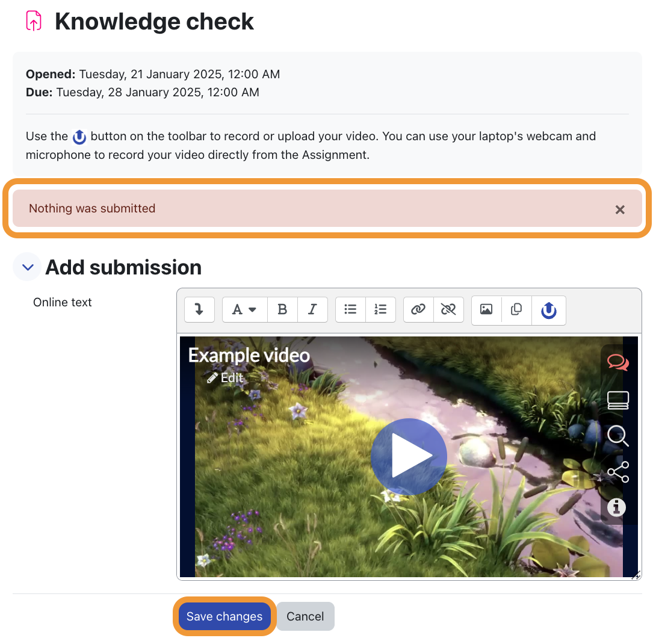This screenshot has height=644, width=656.
Task: Insert an image via toolbar icon
Action: click(x=486, y=309)
